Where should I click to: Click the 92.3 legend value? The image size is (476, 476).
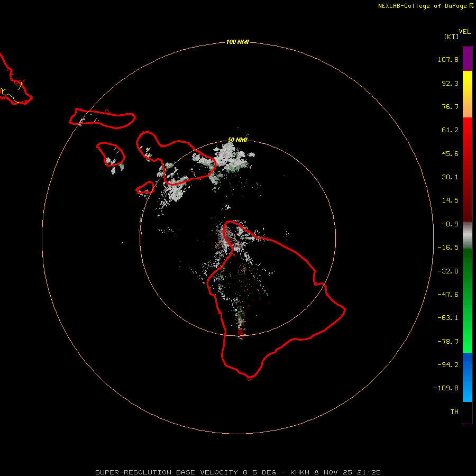point(450,83)
